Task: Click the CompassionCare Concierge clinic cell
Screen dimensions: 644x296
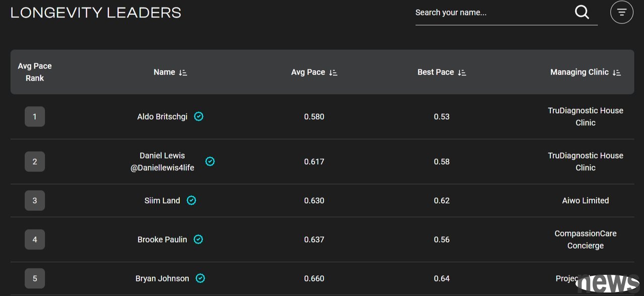Action: click(x=586, y=240)
